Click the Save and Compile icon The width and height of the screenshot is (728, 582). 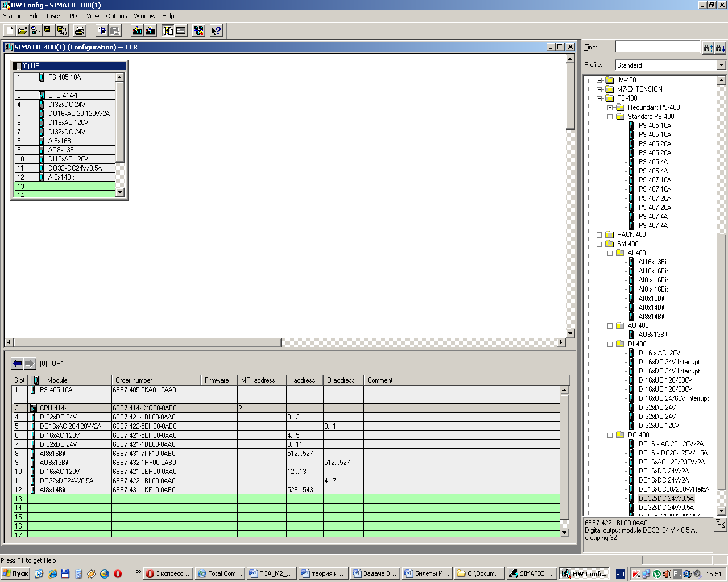coord(62,31)
